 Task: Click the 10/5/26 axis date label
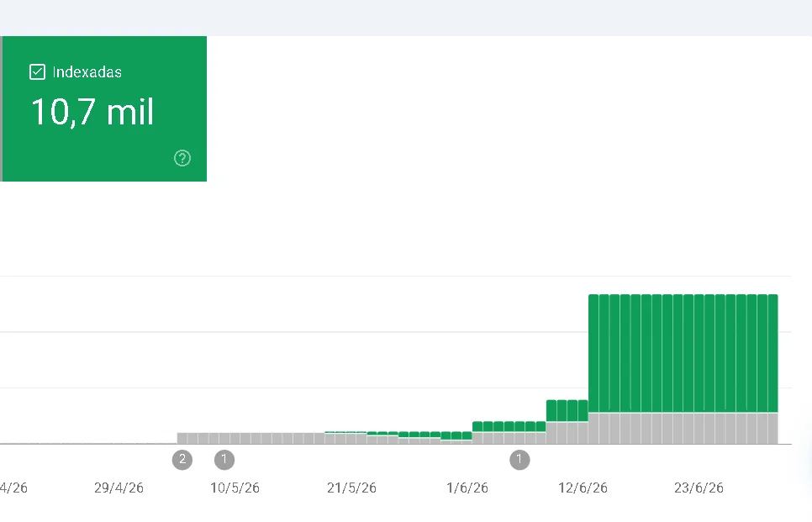(x=235, y=488)
